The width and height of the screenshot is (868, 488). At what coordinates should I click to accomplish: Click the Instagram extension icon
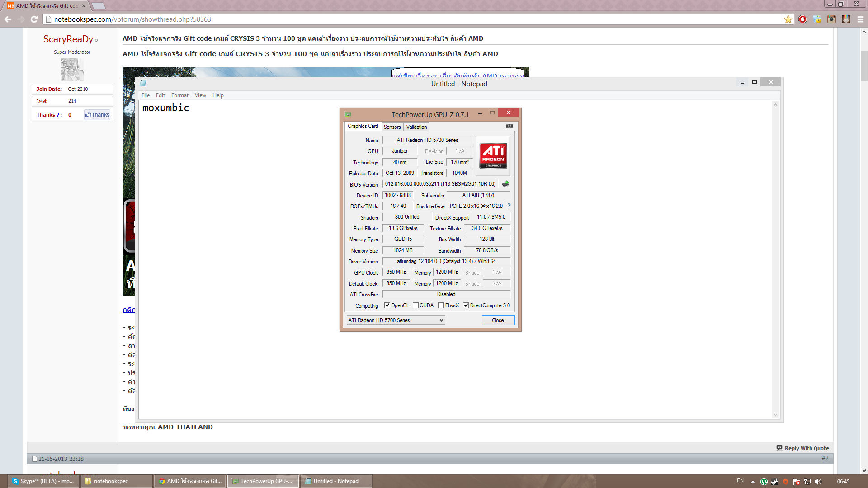(831, 19)
